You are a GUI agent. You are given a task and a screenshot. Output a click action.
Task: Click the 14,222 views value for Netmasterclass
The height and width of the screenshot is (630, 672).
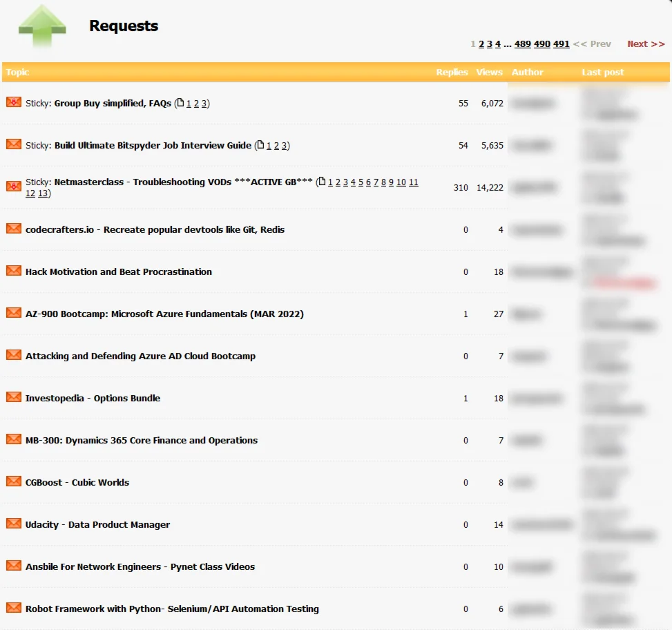coord(490,188)
